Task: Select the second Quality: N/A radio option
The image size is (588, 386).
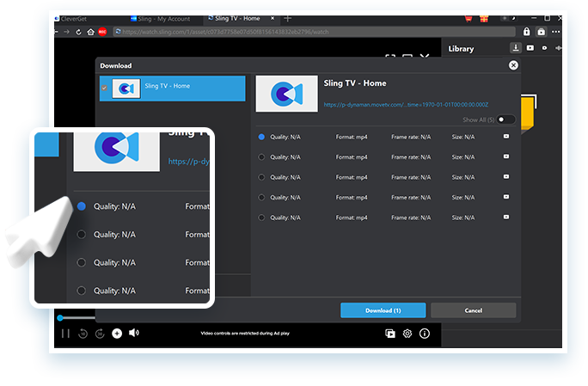Action: (261, 157)
